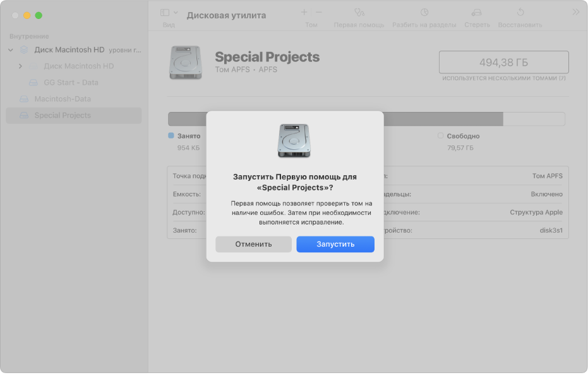Screen dimensions: 588x375
Task: Open the Вид dropdown chevron
Action: (176, 13)
